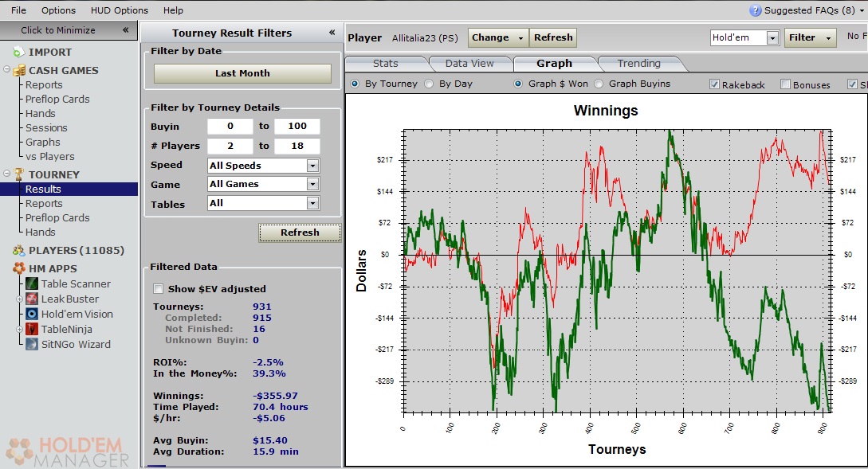Viewport: 868px width, 469px height.
Task: Click the LeakBuster app icon
Action: coord(31,299)
